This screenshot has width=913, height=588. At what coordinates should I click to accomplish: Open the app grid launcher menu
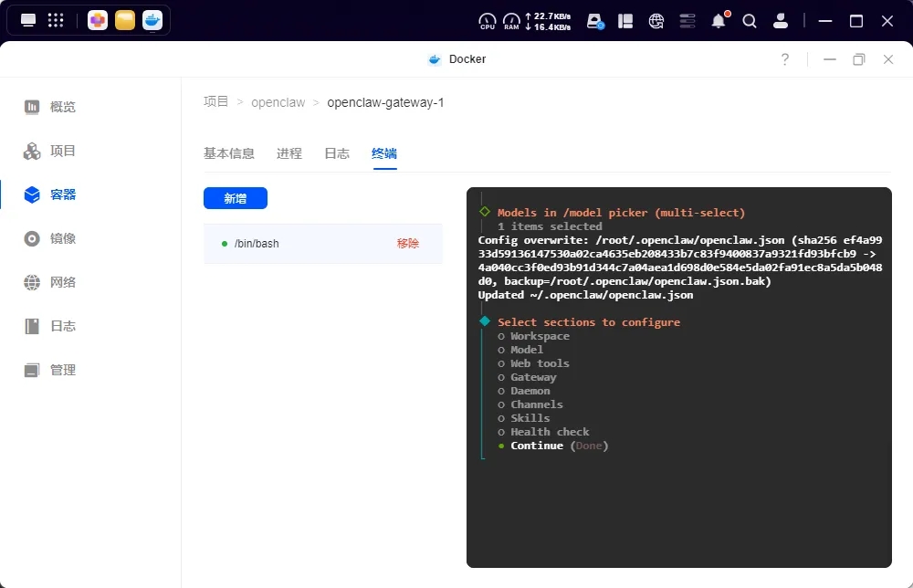56,20
